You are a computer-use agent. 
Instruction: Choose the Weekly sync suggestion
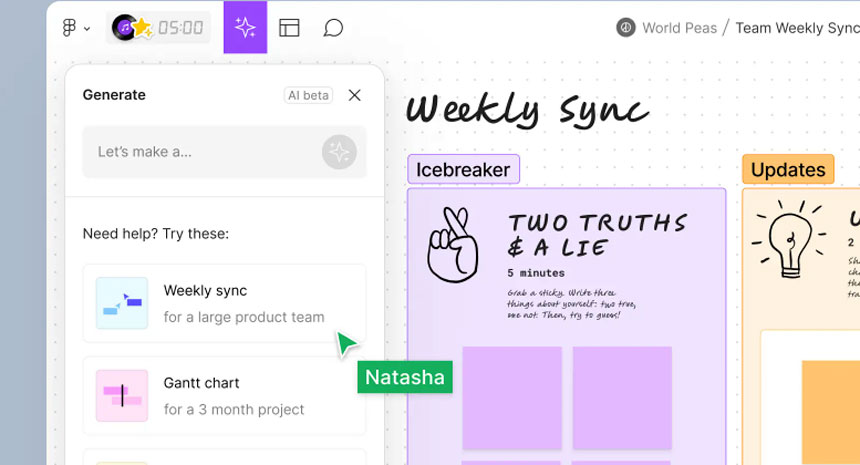click(x=224, y=303)
